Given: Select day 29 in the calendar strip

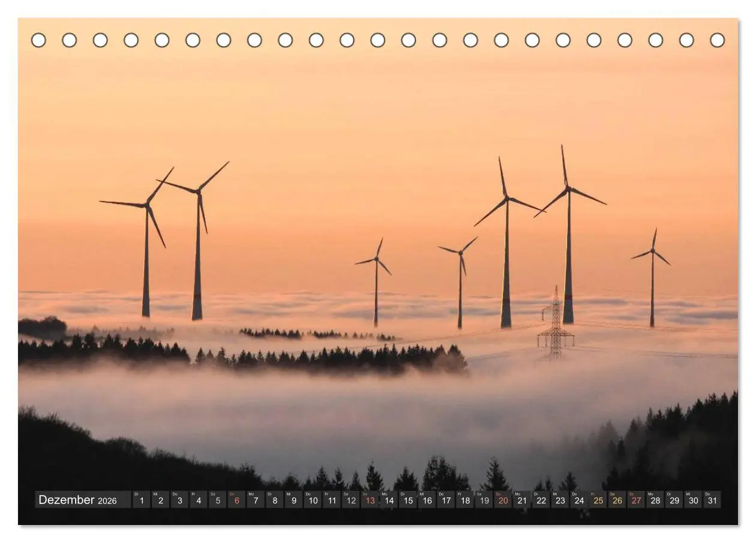Looking at the screenshot, I should [674, 500].
